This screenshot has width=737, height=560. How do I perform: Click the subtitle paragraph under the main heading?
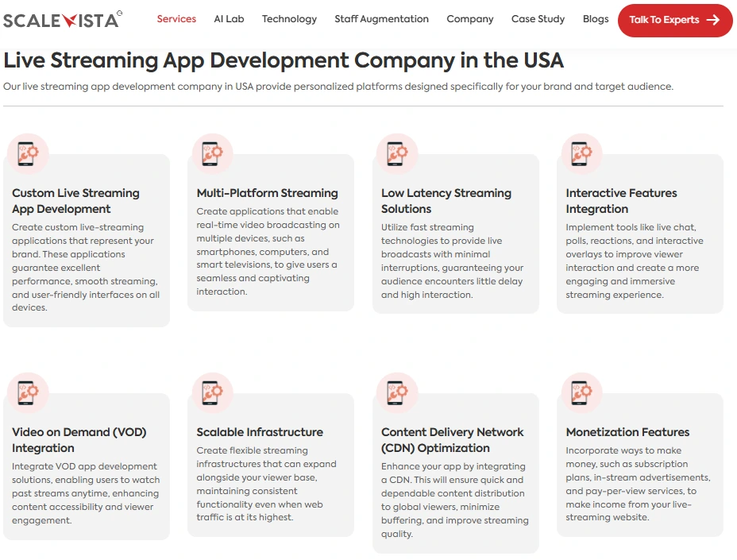tap(338, 87)
